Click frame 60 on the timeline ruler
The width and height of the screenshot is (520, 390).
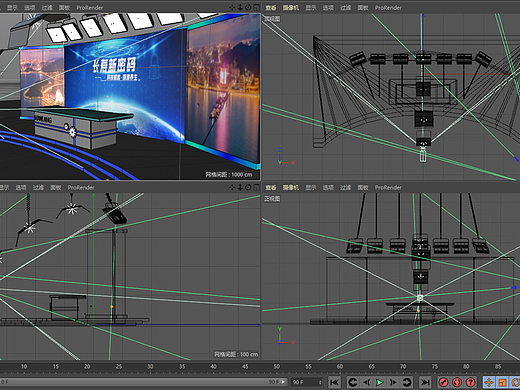tap(340, 366)
